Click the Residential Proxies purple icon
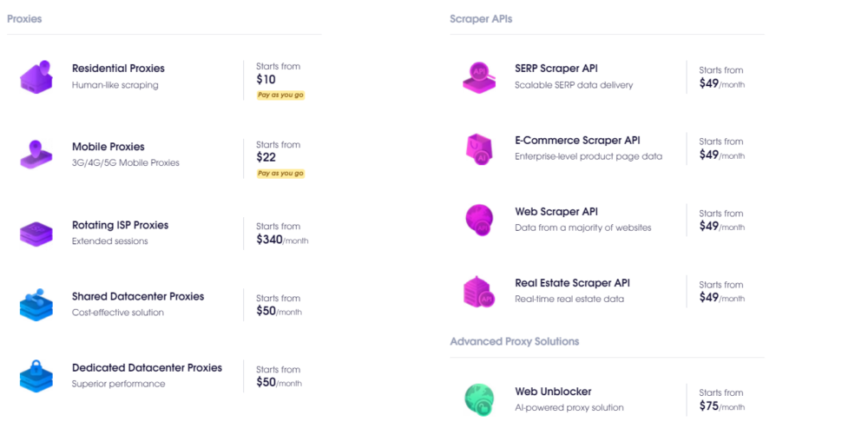The height and width of the screenshot is (435, 868). [x=36, y=76]
